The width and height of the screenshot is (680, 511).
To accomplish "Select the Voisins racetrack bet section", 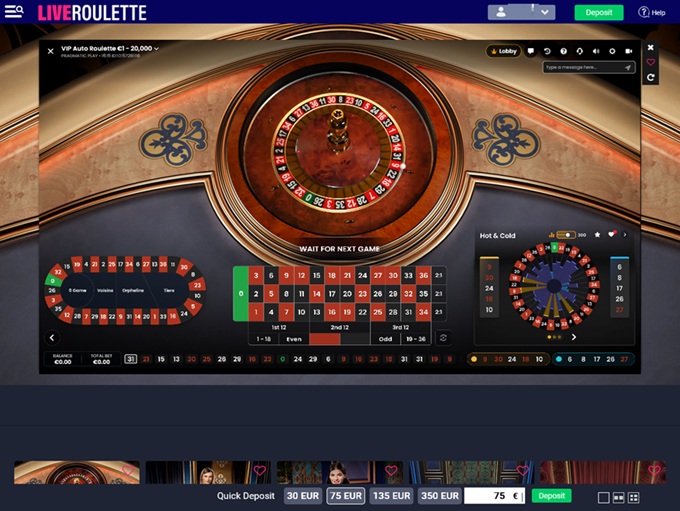I will tap(105, 290).
